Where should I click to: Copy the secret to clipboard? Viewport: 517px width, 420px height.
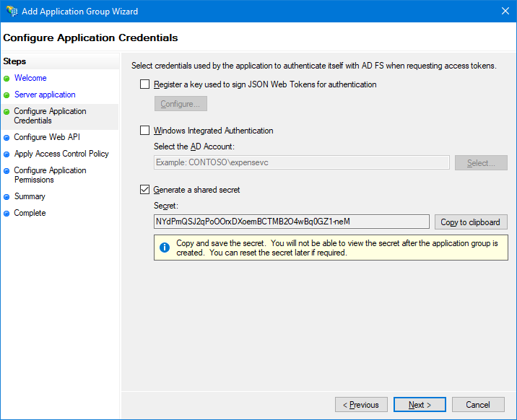pyautogui.click(x=471, y=222)
